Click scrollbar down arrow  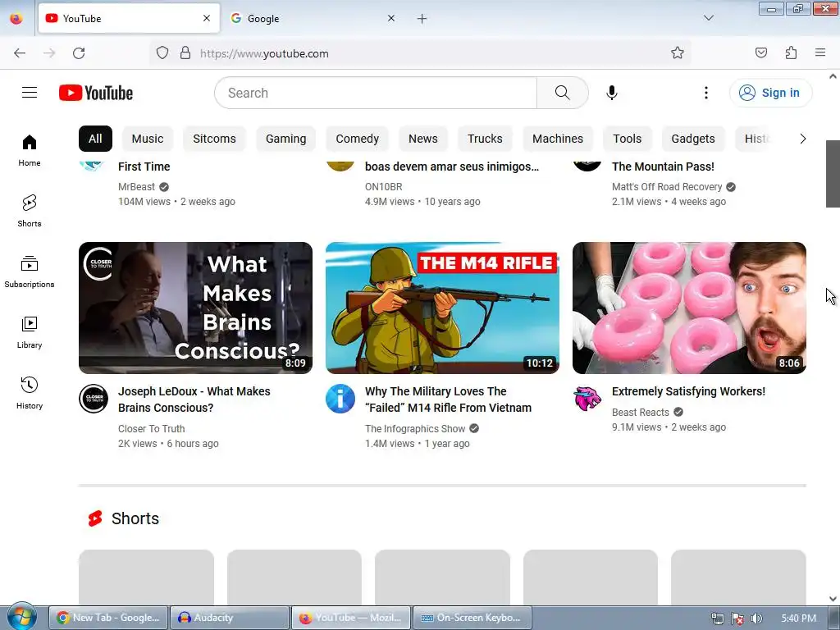click(833, 599)
